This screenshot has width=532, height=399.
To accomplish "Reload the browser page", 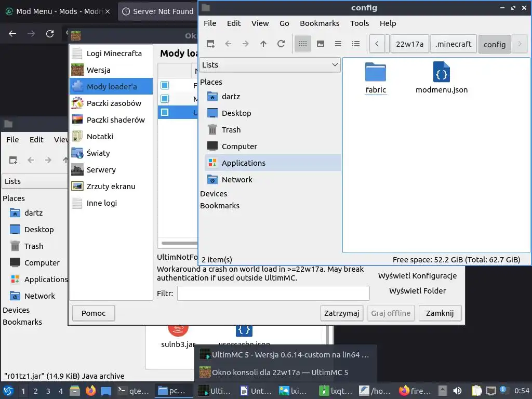I will click(x=50, y=34).
